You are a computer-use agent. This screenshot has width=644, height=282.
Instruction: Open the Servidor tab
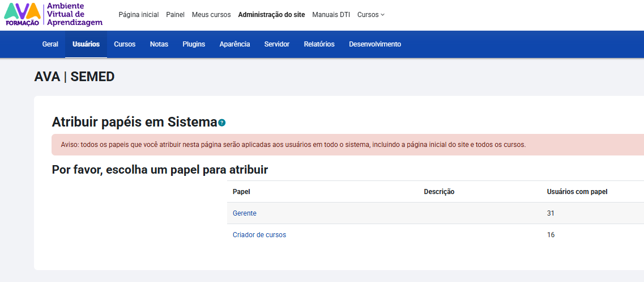(x=277, y=44)
